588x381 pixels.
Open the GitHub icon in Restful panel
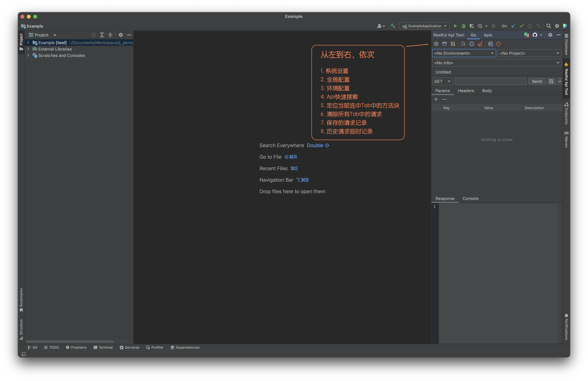(535, 35)
